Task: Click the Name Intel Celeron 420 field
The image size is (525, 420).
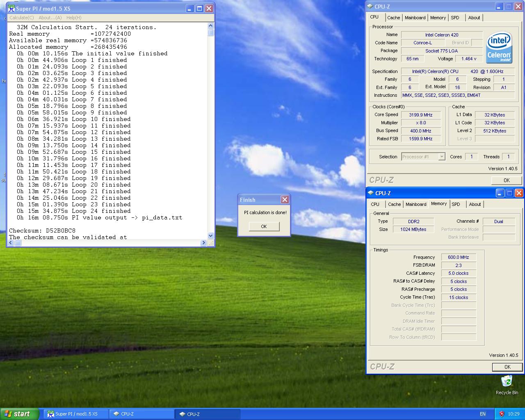Action: (442, 35)
